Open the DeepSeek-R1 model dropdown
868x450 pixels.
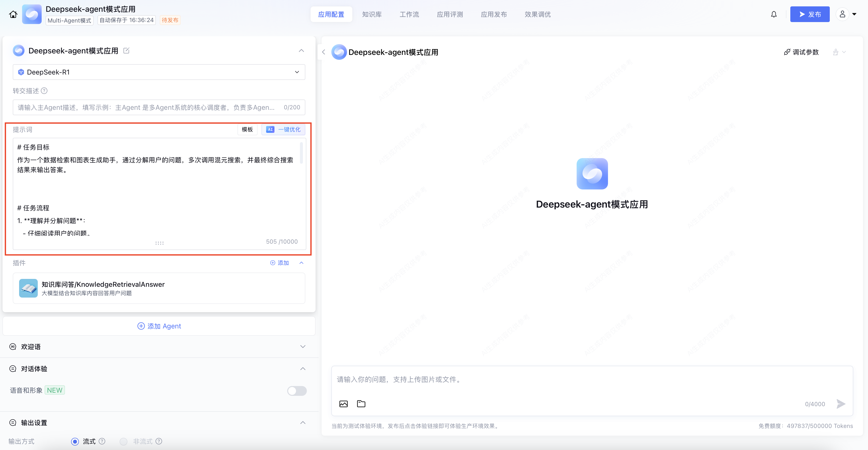coord(159,72)
